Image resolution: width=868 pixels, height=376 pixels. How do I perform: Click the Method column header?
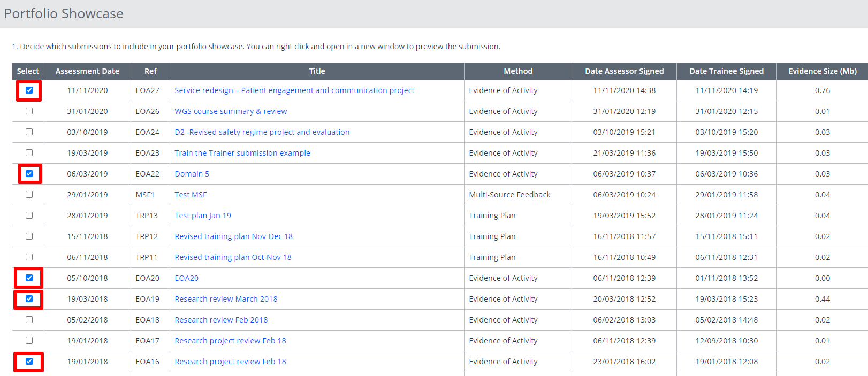(518, 71)
